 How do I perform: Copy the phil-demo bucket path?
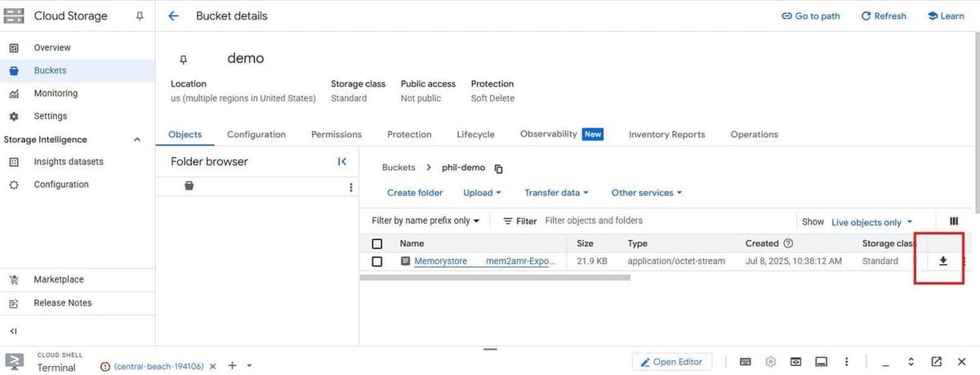click(x=499, y=168)
